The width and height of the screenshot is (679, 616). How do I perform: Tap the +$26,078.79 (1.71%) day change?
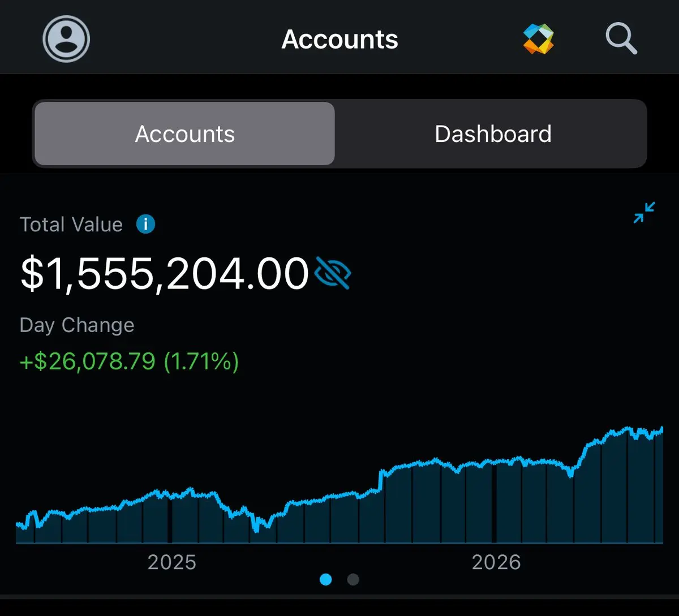[x=130, y=361]
